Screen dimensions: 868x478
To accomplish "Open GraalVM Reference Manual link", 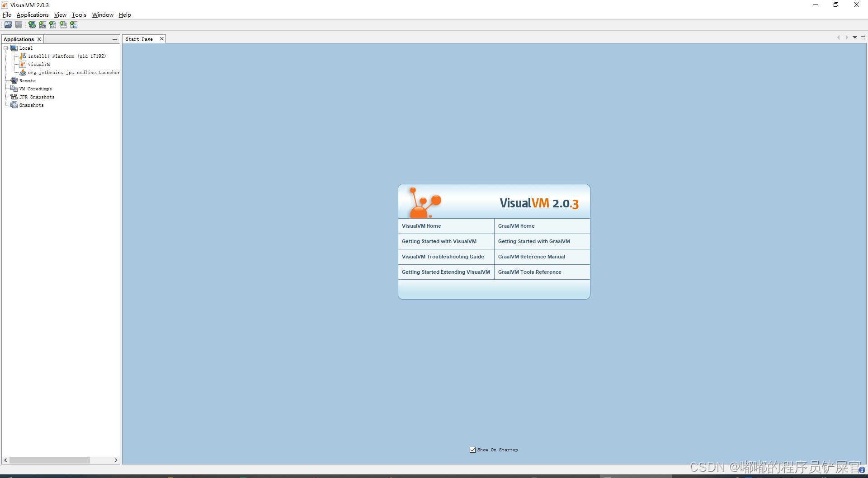I will coord(531,257).
